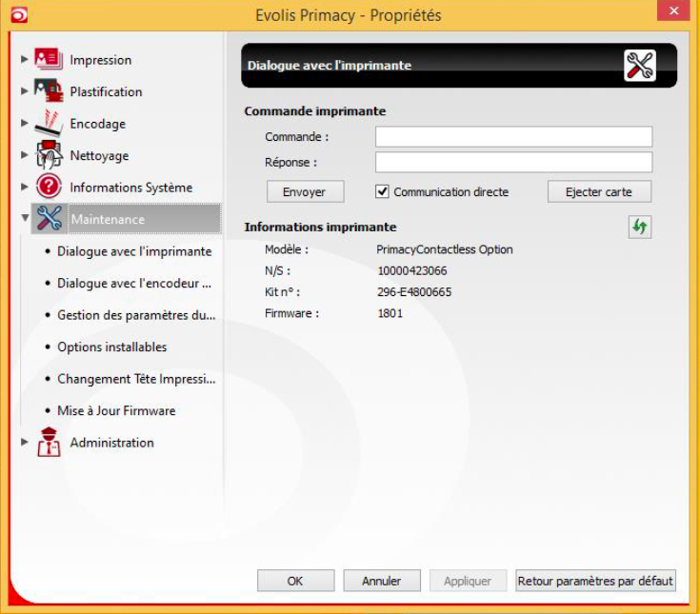Expand the Nettoyage section arrow
Screen dimensions: 700x614
(x=24, y=155)
